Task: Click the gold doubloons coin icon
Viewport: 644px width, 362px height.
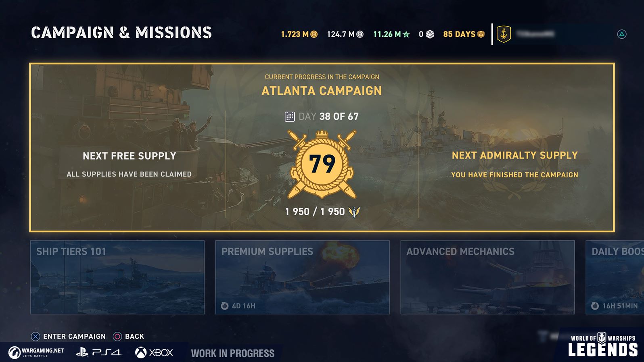Action: [x=314, y=34]
